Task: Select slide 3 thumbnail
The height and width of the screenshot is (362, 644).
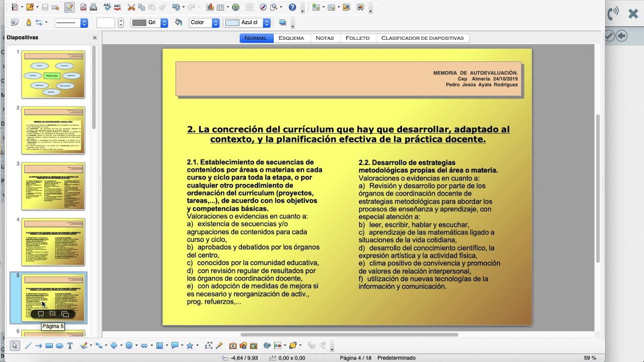Action: point(53,186)
